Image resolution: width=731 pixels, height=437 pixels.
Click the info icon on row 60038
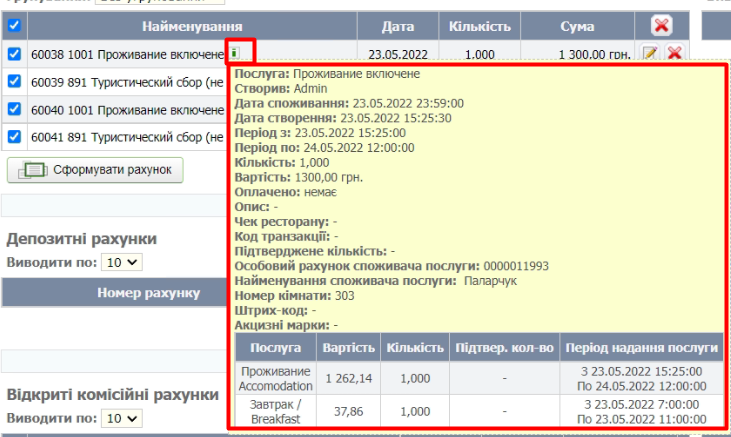point(233,52)
